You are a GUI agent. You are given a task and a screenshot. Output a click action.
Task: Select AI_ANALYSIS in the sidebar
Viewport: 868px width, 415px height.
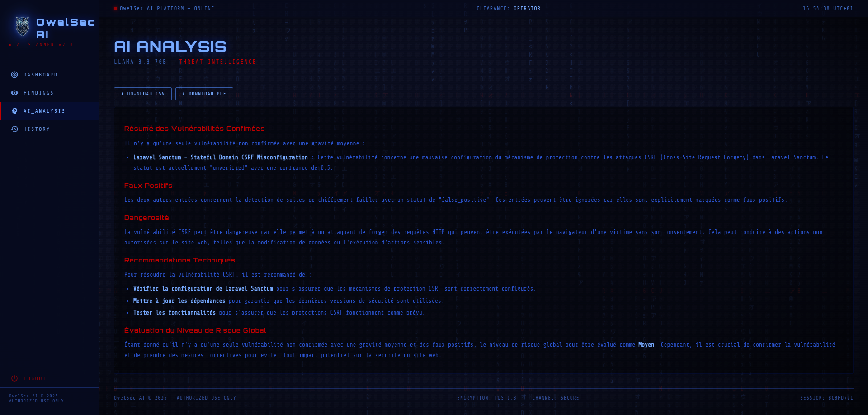[50, 111]
